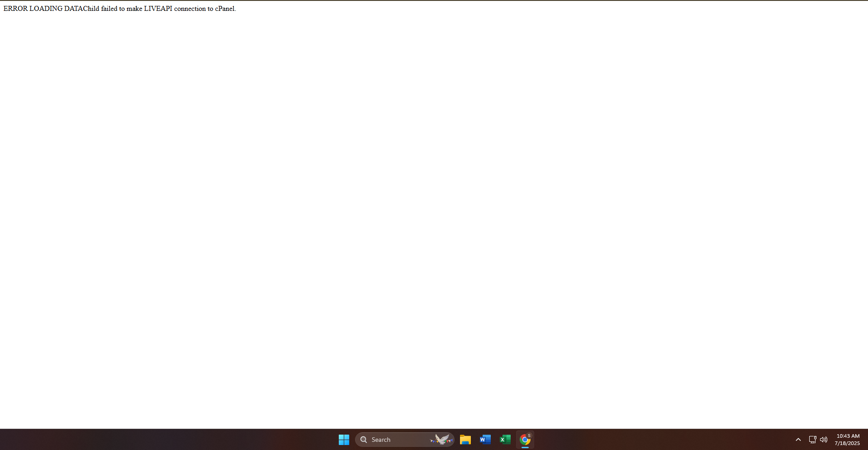Open the network status tray icon
868x450 pixels.
[812, 440]
